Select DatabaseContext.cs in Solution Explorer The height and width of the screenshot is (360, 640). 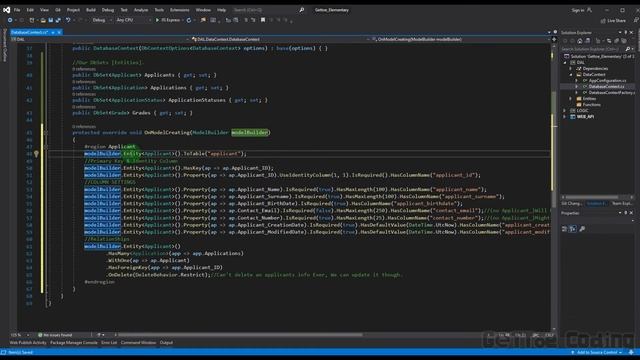[x=607, y=87]
